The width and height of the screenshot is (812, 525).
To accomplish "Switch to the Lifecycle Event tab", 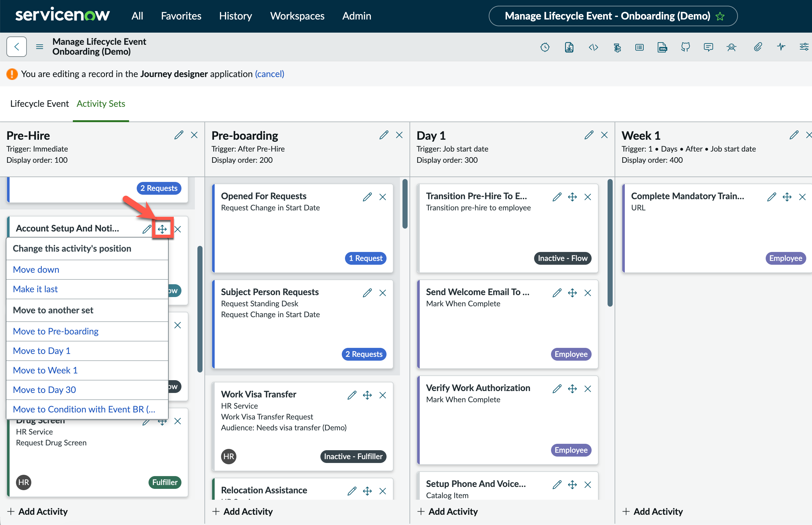I will click(40, 103).
